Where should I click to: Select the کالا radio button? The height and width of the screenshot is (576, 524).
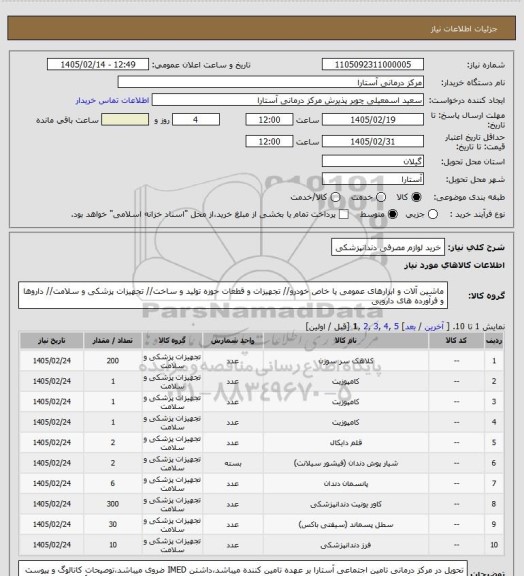416,197
